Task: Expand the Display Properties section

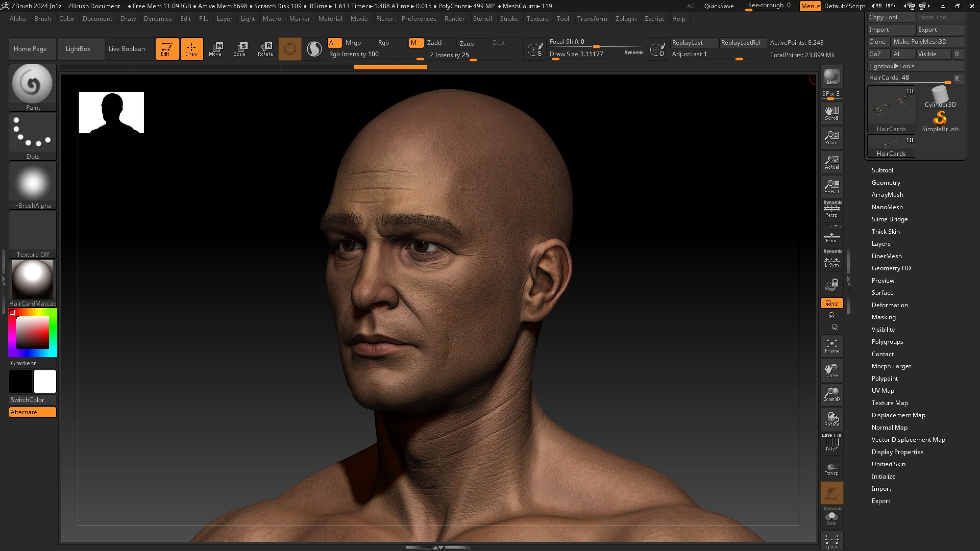Action: pyautogui.click(x=898, y=452)
